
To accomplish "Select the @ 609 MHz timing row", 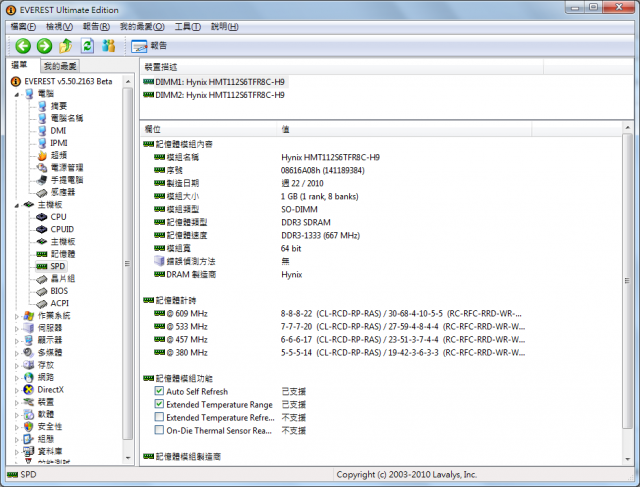I will pyautogui.click(x=340, y=314).
